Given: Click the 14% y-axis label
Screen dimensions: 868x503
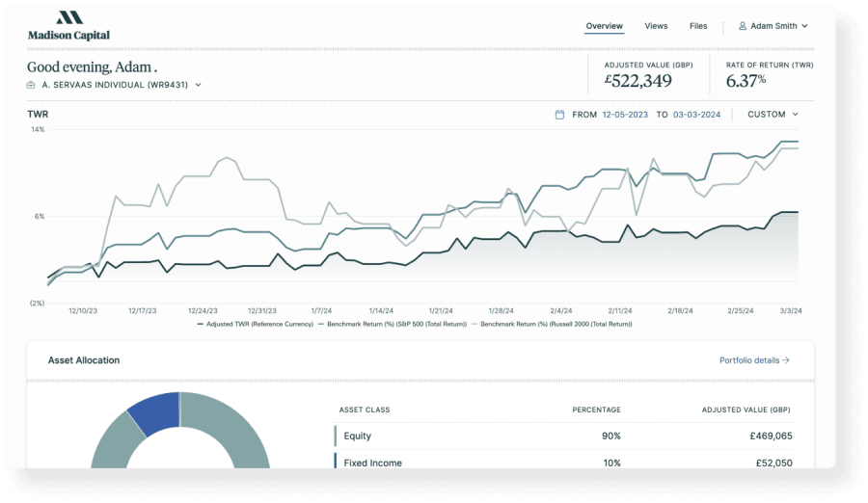Looking at the screenshot, I should tap(38, 129).
